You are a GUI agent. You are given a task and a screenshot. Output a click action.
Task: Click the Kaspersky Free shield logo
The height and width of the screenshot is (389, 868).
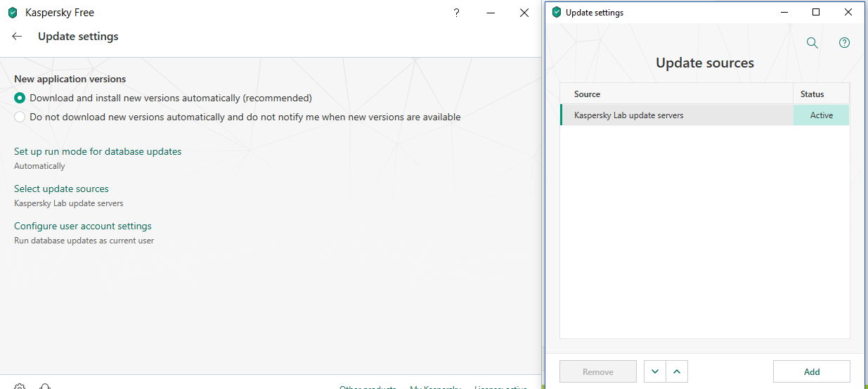(x=13, y=13)
